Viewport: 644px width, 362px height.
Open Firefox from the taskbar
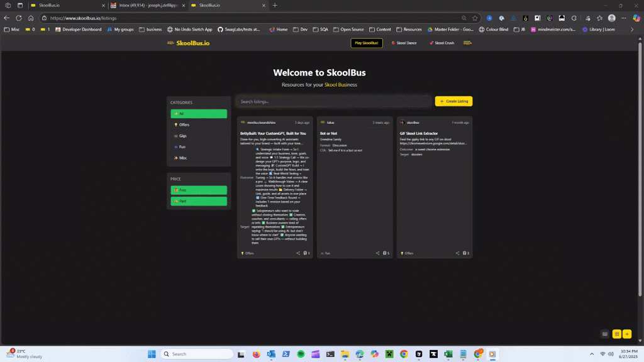coord(257,354)
